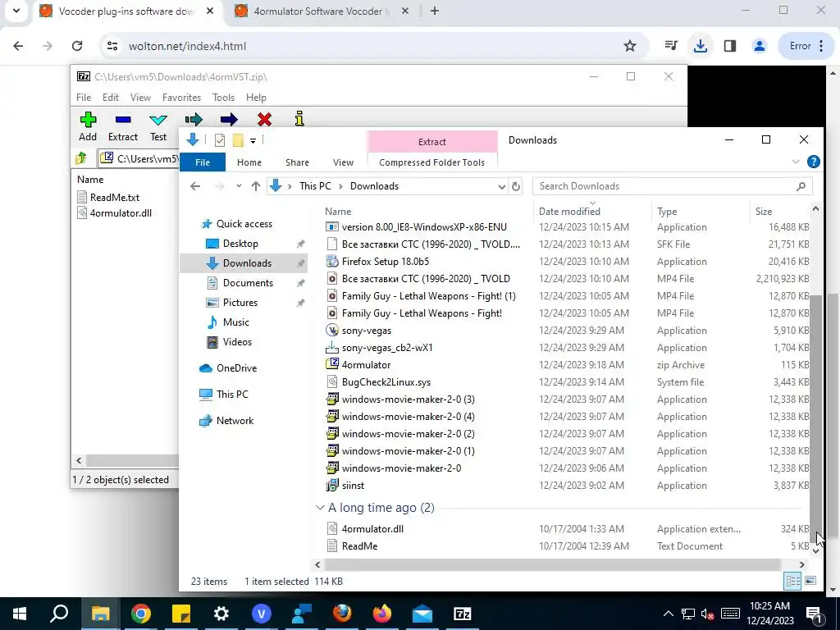This screenshot has height=630, width=840.
Task: Click the Windows Start button
Action: coord(20,614)
